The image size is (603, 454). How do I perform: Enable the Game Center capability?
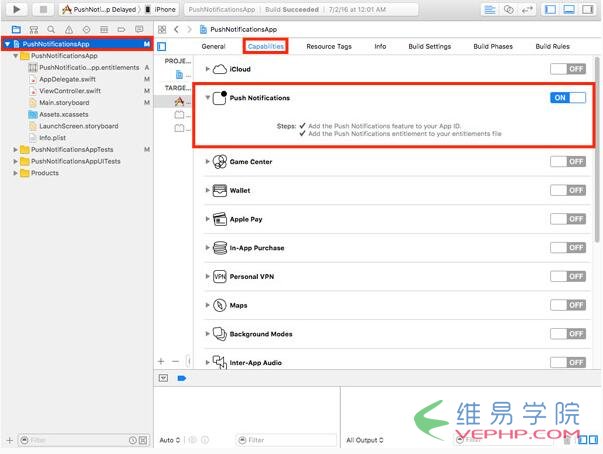[x=568, y=161]
